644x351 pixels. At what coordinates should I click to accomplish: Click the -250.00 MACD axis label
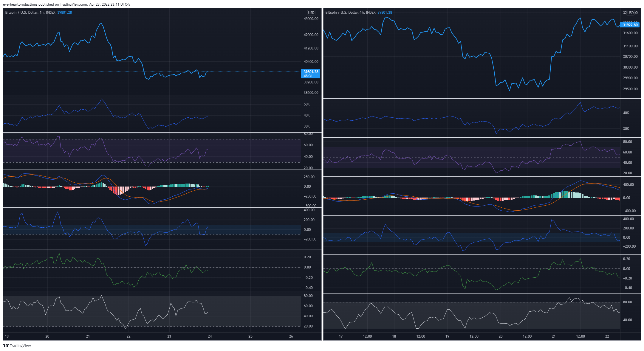tap(310, 196)
